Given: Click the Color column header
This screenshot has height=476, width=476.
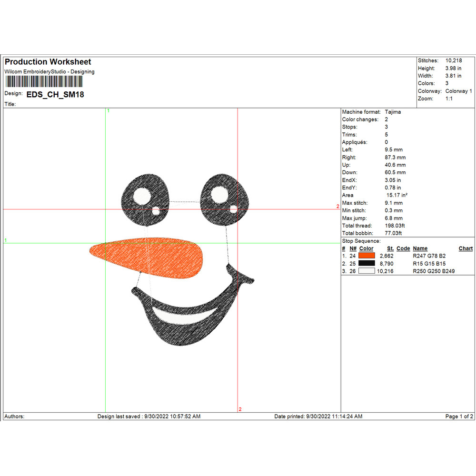Looking at the screenshot, I should (367, 248).
